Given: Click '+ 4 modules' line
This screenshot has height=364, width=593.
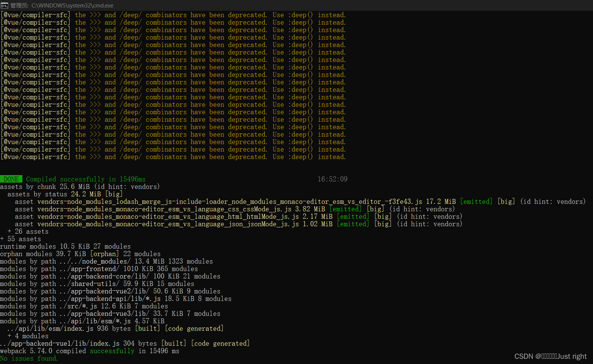Looking at the screenshot, I should click(x=28, y=336).
